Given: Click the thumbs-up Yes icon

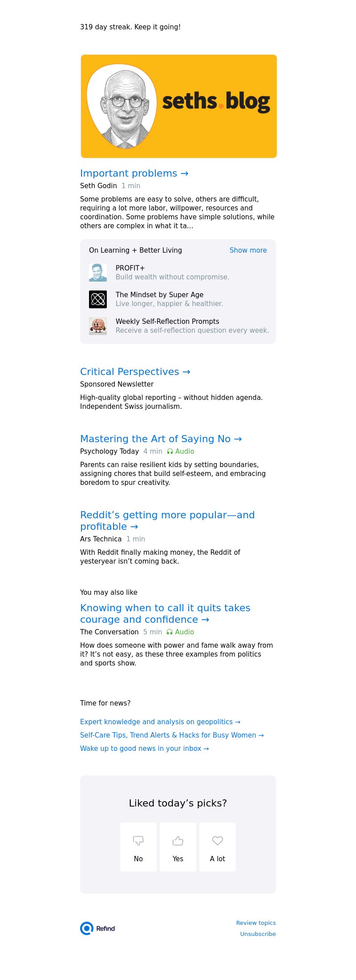Looking at the screenshot, I should 178,840.
